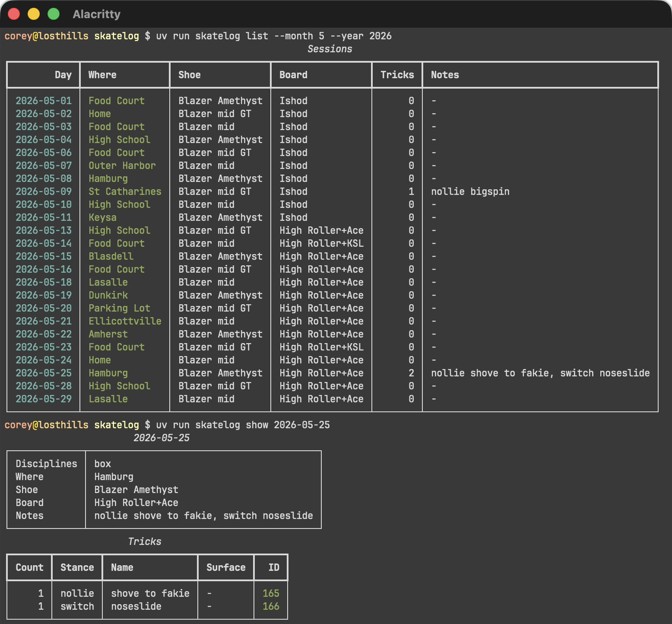This screenshot has height=624, width=672.
Task: Click 'Amherst' location
Action: point(108,334)
